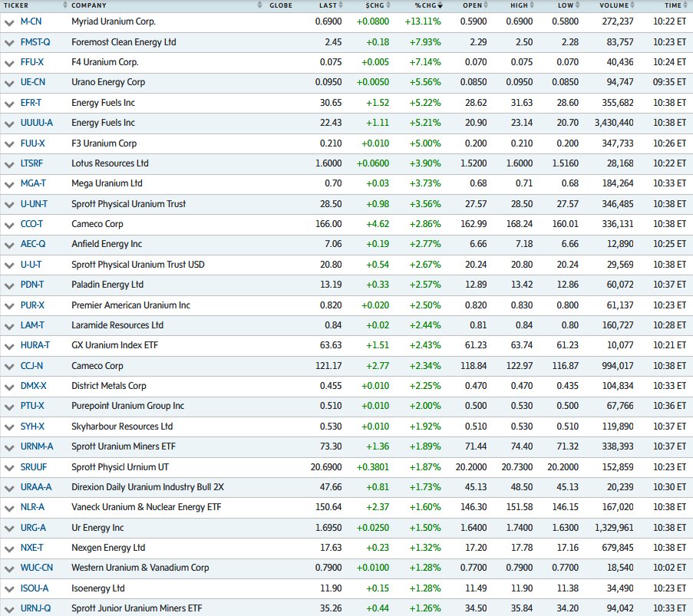The height and width of the screenshot is (616, 693).
Task: Open the URAA-A ticker link
Action: [x=36, y=486]
